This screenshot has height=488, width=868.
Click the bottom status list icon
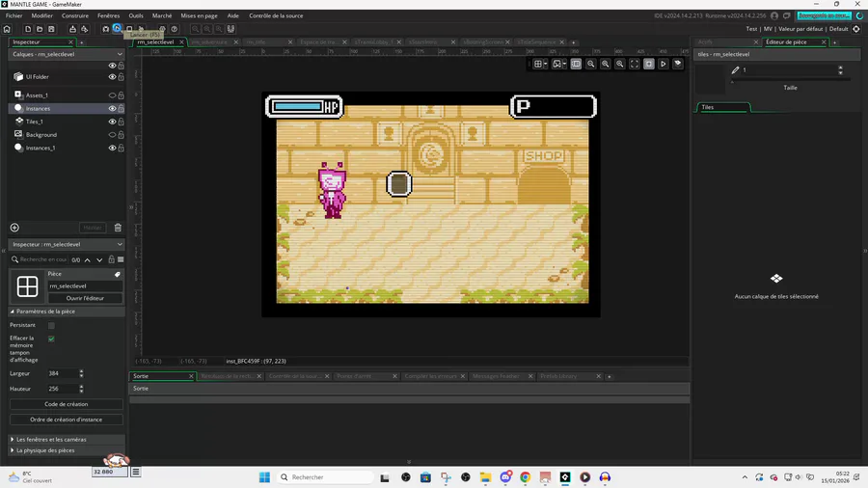pyautogui.click(x=136, y=472)
